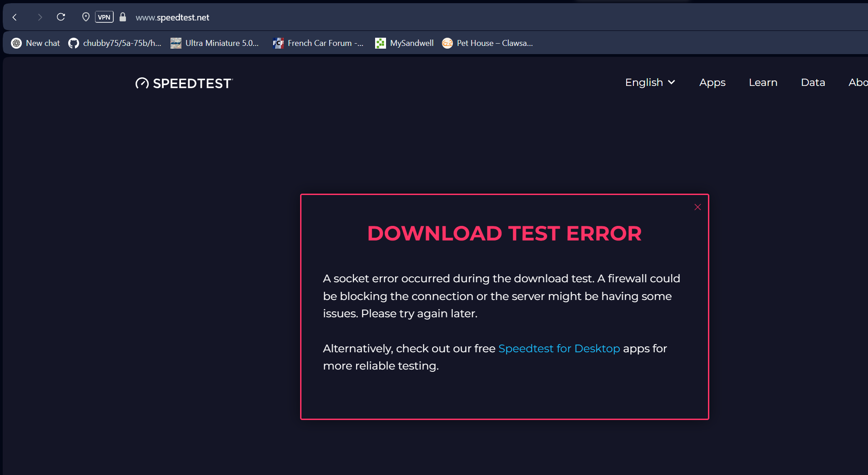Click the orange Pet House favicon

click(447, 43)
